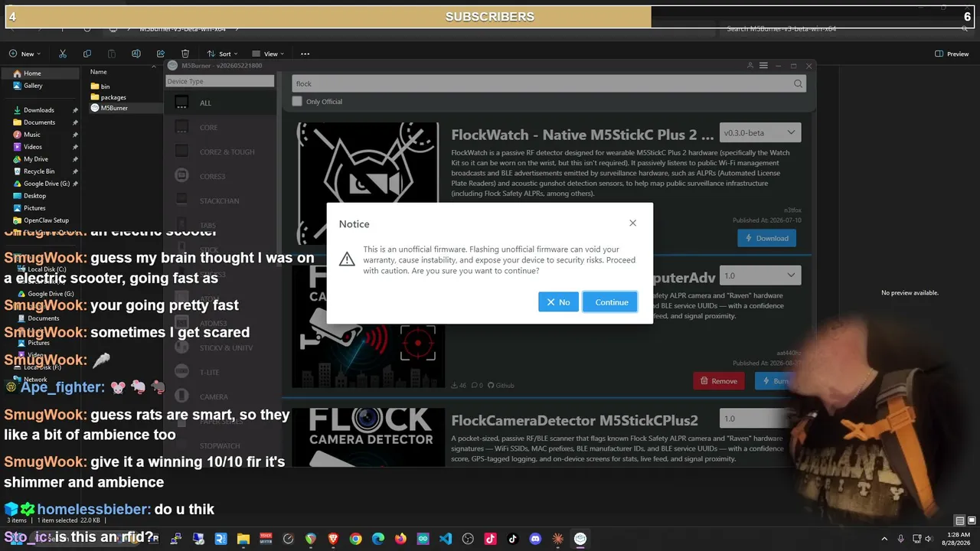Select the CAMERA device type
Viewport: 980px width, 551px height.
click(220, 396)
